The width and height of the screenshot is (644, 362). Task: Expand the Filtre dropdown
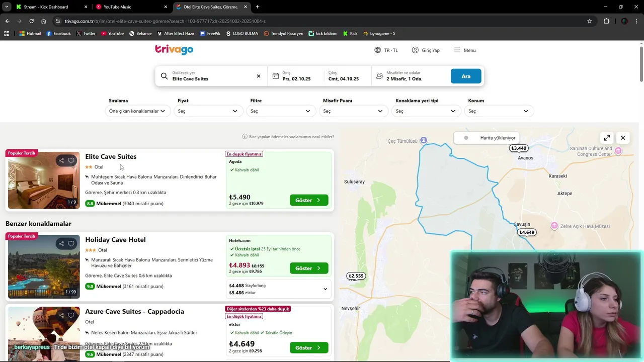click(x=281, y=111)
